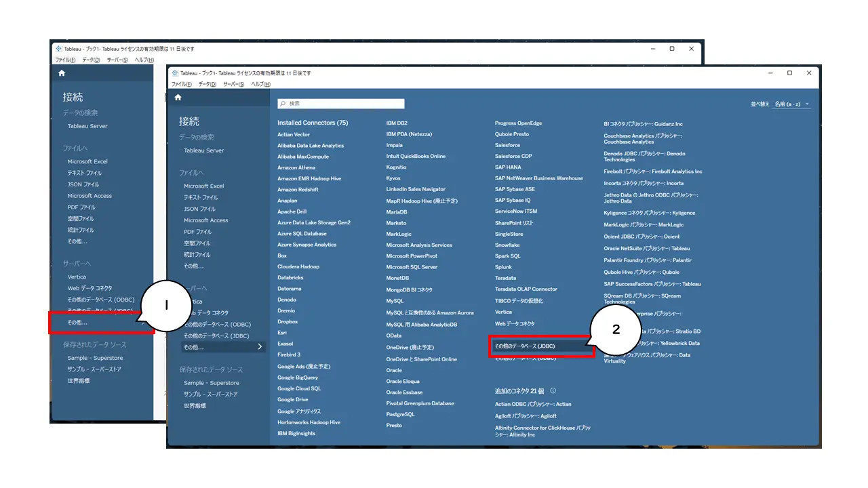
Task: Click the home icon in the front Tableau window
Action: click(178, 98)
